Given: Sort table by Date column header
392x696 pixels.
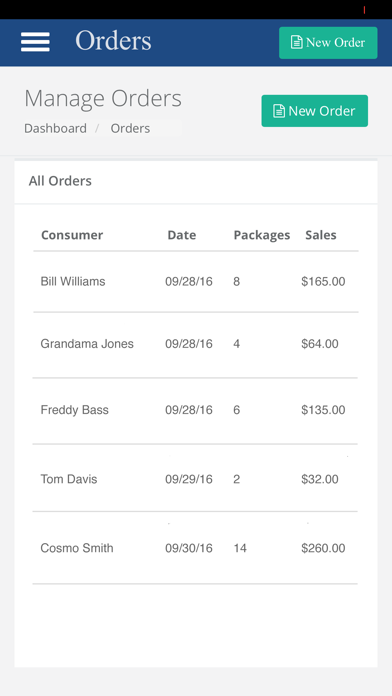Looking at the screenshot, I should (x=182, y=235).
